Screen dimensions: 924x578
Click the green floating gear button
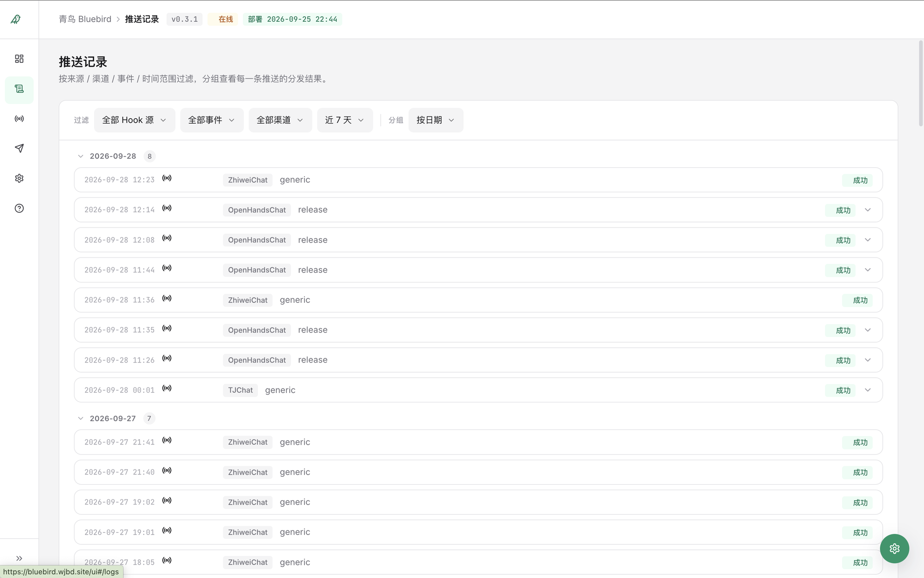click(x=894, y=548)
